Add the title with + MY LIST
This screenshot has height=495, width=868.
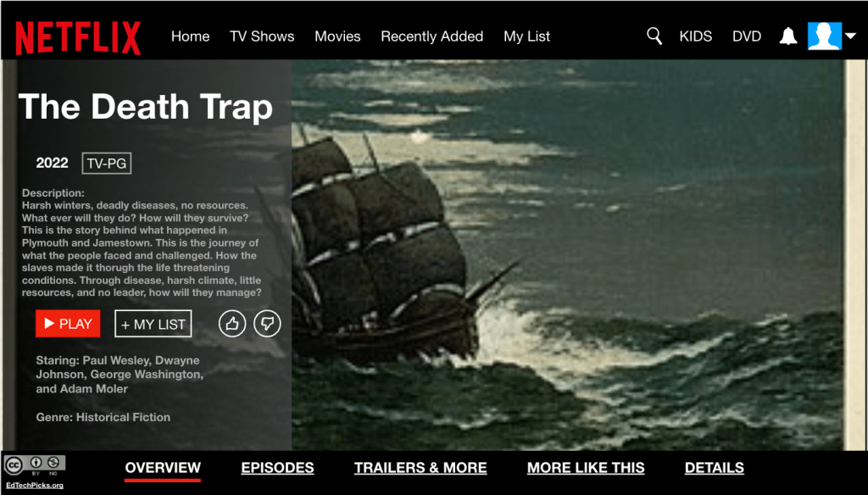tap(153, 324)
